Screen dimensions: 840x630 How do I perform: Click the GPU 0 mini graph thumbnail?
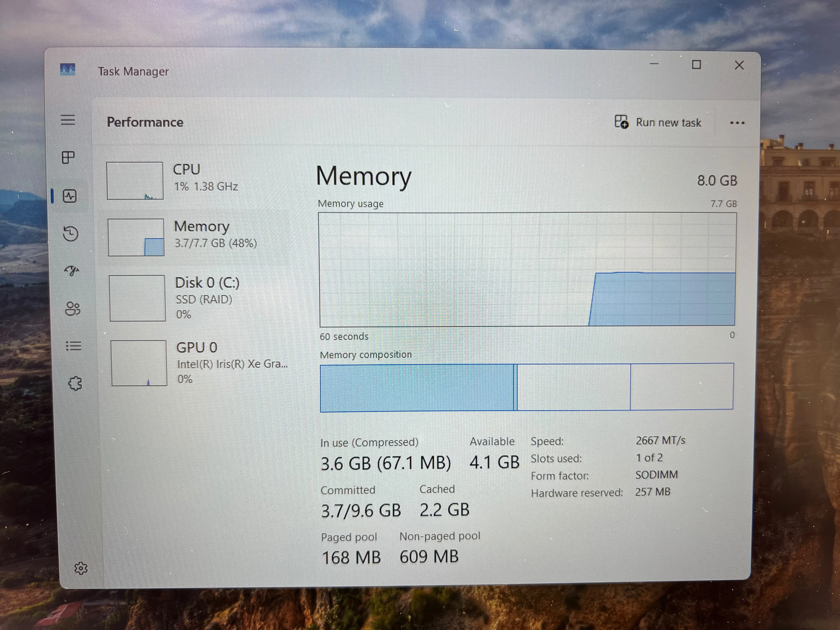(139, 363)
